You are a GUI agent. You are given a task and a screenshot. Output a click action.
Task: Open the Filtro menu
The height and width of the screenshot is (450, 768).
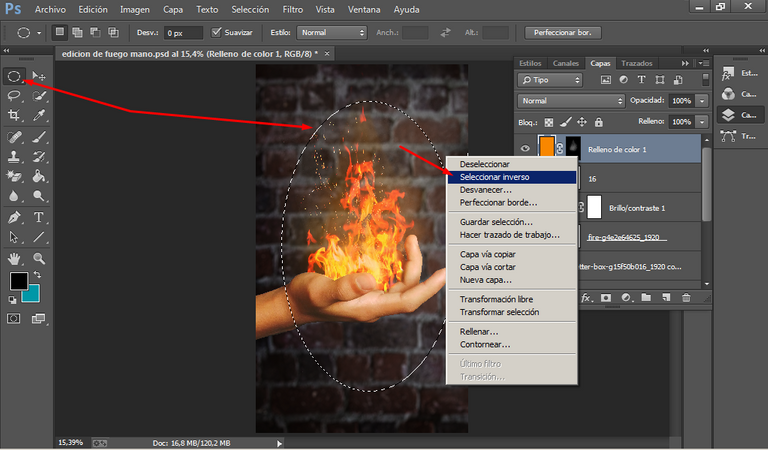tap(292, 9)
